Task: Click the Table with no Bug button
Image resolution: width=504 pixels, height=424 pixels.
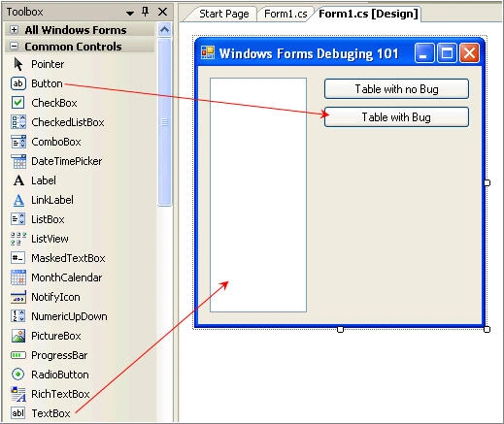Action: click(396, 88)
